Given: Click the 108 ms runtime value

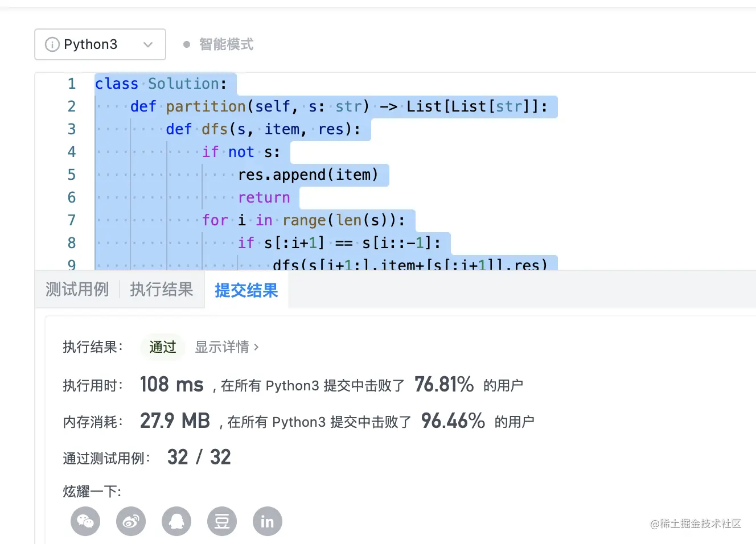Looking at the screenshot, I should pos(172,385).
